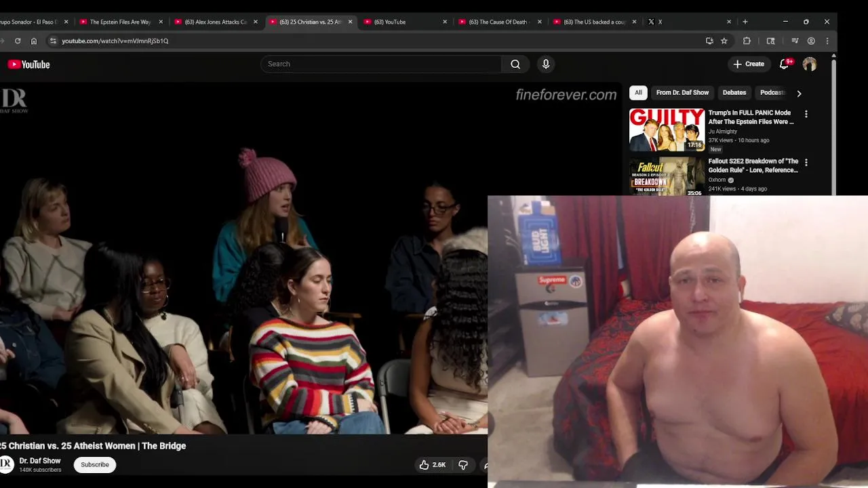
Task: Open Fallout S2E2 Breakdown video title
Action: point(753,165)
